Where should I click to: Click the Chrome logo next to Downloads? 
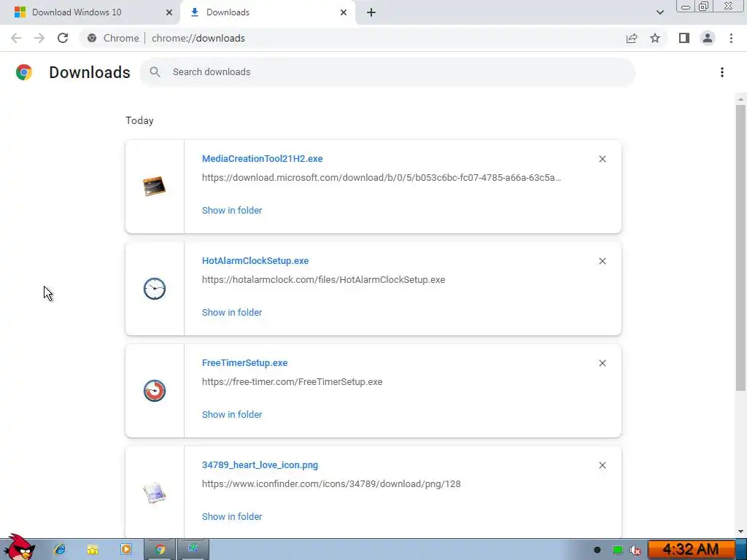[x=24, y=72]
